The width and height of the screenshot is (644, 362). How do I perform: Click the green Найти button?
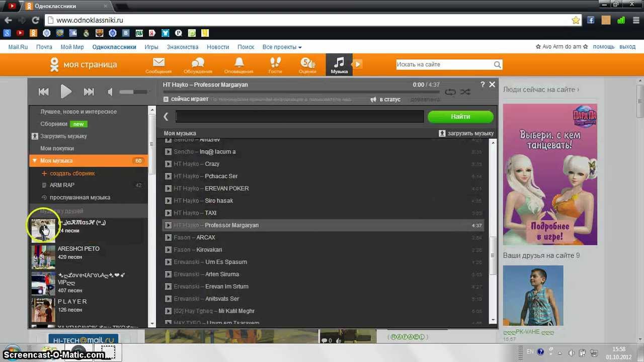click(x=460, y=117)
